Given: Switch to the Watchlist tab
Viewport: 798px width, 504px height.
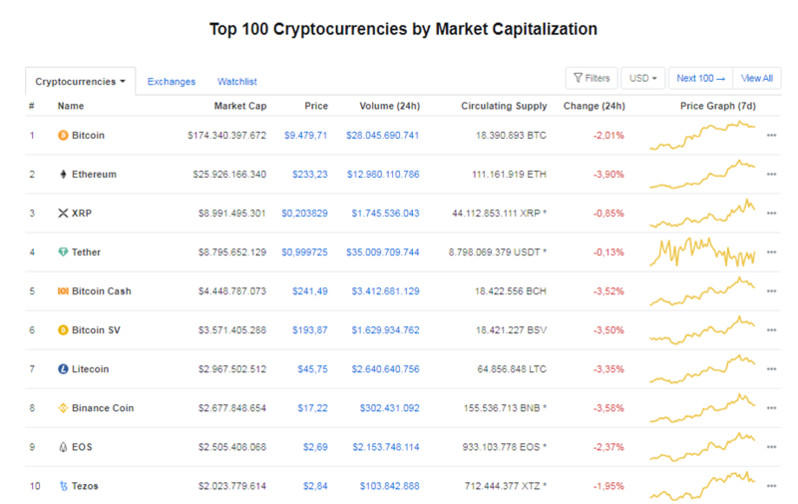Looking at the screenshot, I should point(237,81).
